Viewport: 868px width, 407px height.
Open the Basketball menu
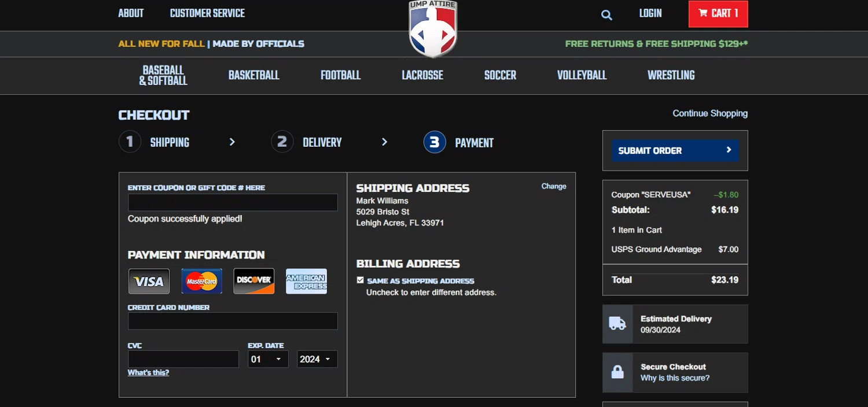pos(253,75)
